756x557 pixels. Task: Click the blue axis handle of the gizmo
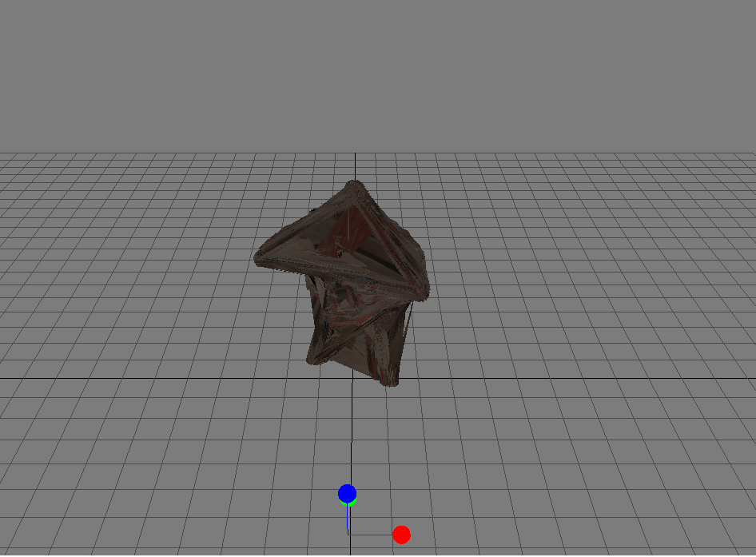click(x=347, y=493)
